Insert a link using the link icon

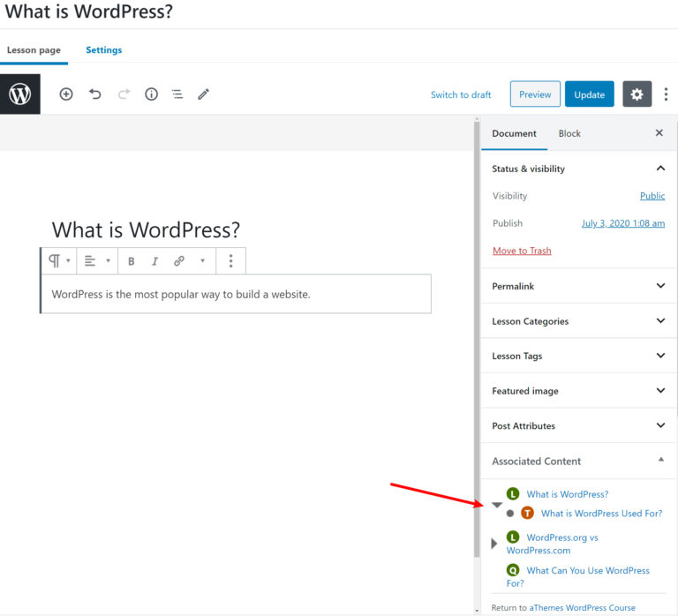179,261
